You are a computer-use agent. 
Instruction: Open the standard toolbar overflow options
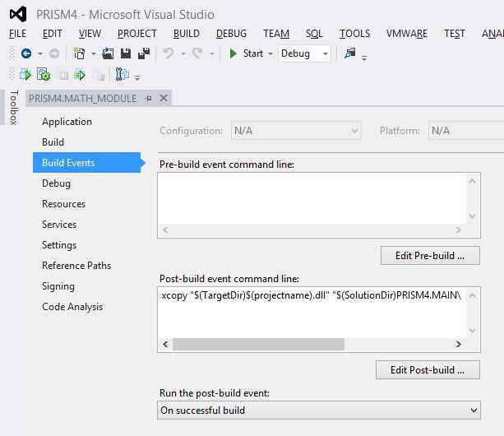(364, 58)
